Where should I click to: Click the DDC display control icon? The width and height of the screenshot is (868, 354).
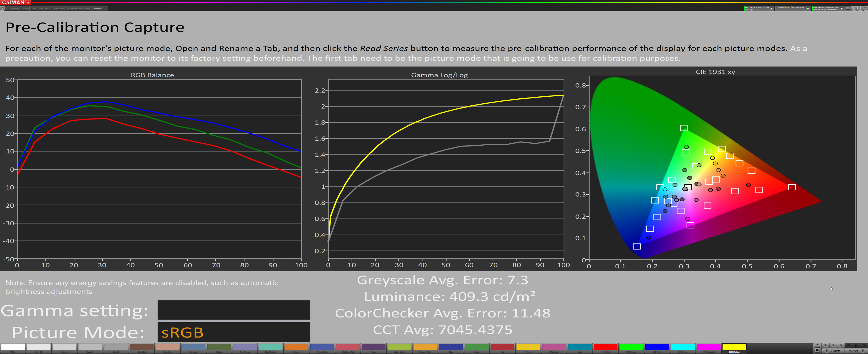pyautogui.click(x=848, y=8)
